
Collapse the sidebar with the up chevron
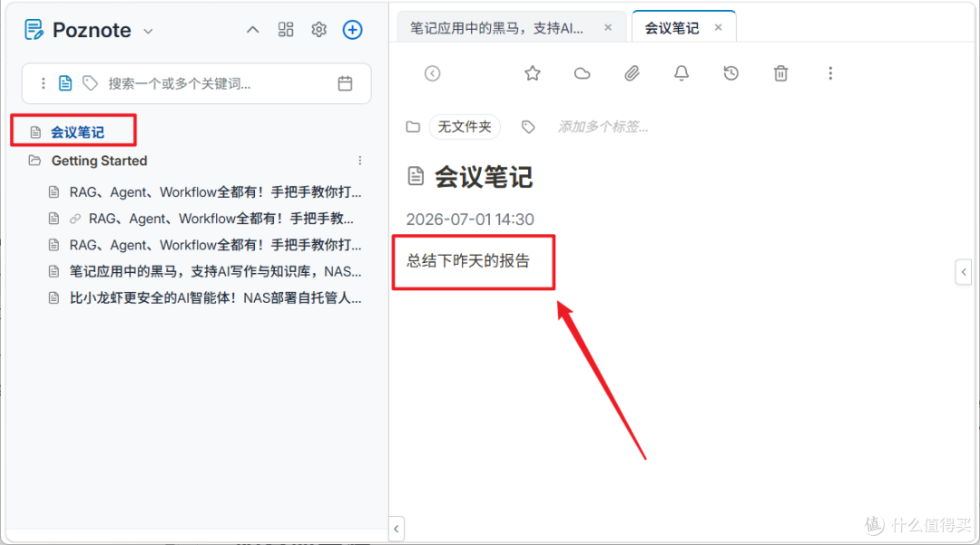click(x=252, y=29)
